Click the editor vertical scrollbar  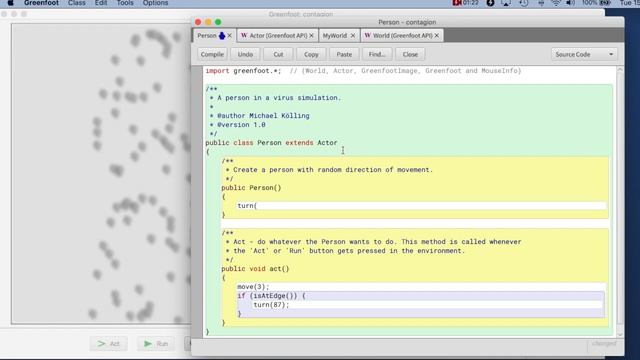pyautogui.click(x=620, y=202)
